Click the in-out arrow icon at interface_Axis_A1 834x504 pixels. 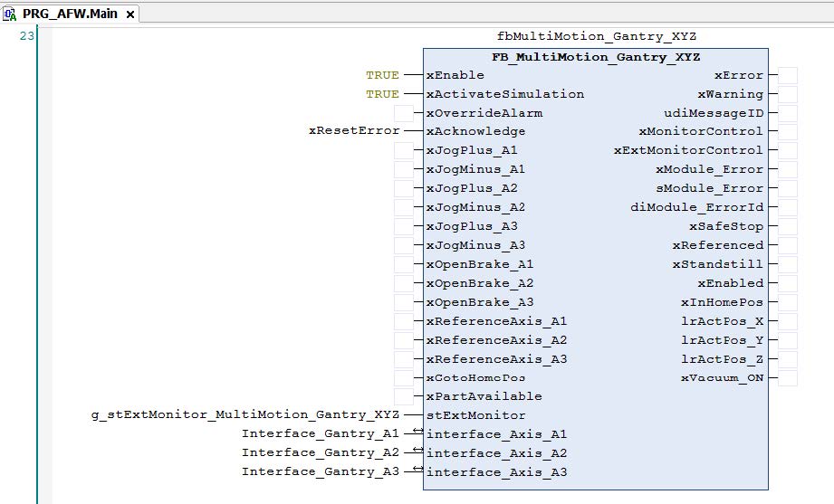(417, 432)
